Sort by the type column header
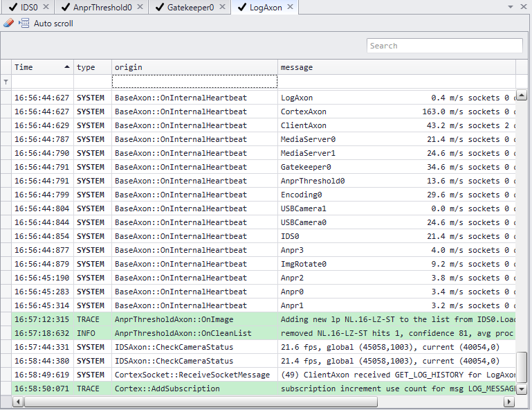Screen dimensions: 532x410 point(93,67)
